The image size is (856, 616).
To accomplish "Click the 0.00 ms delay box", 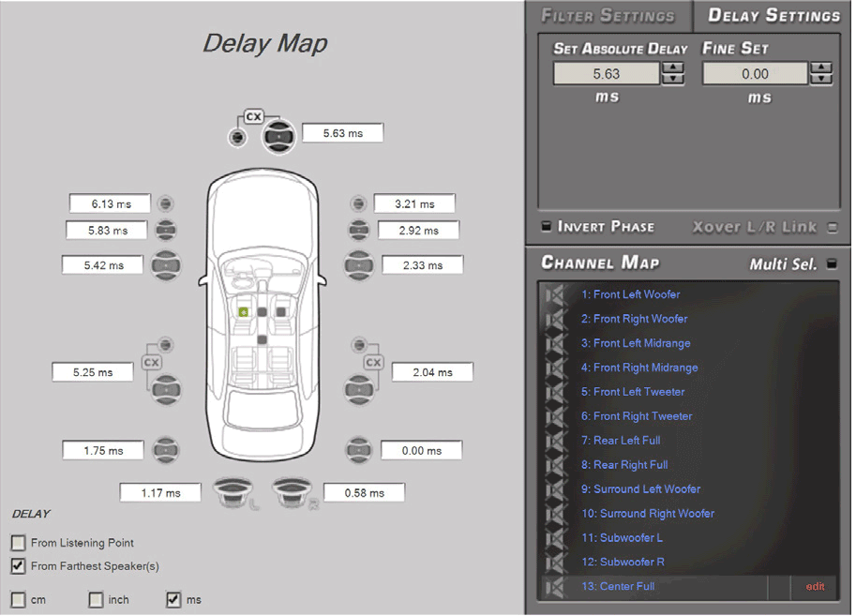I will tap(422, 451).
